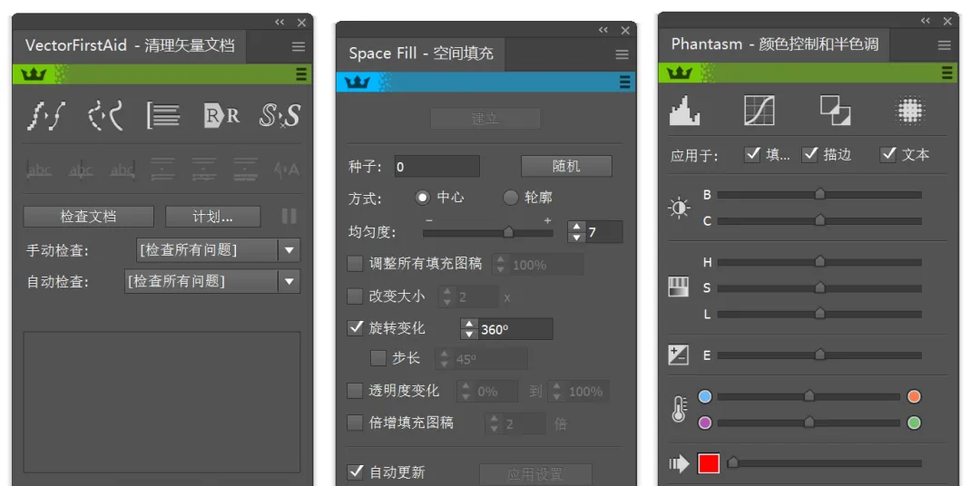Uncheck 文本 checkbox in Phantasm

pos(888,153)
